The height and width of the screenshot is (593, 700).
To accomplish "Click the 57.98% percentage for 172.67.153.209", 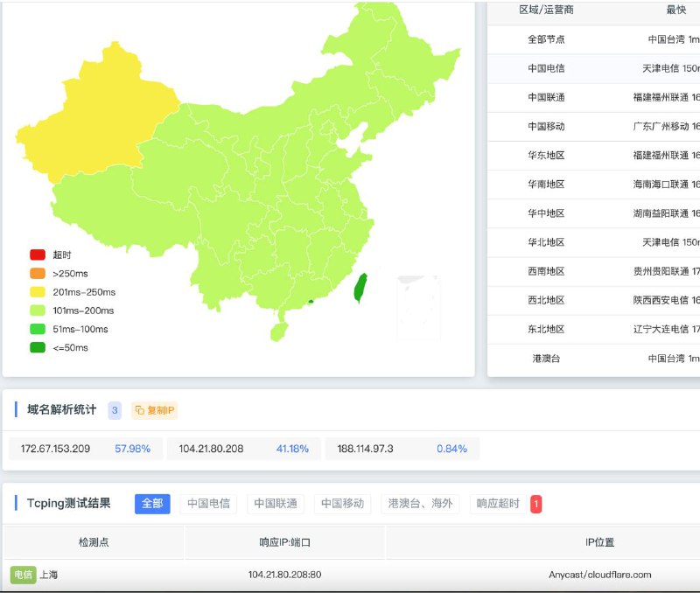I will click(x=134, y=448).
